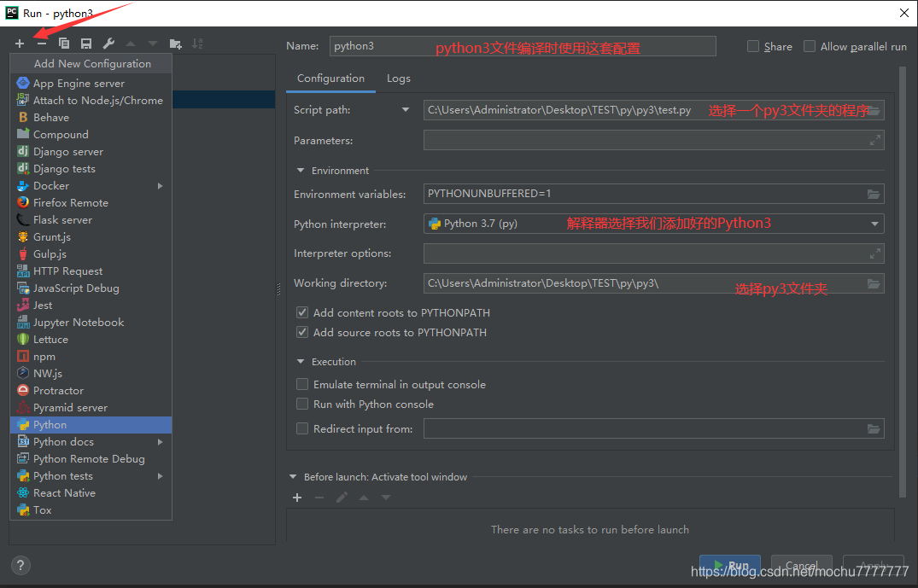Enable Run with Python console
The image size is (918, 588).
(302, 404)
